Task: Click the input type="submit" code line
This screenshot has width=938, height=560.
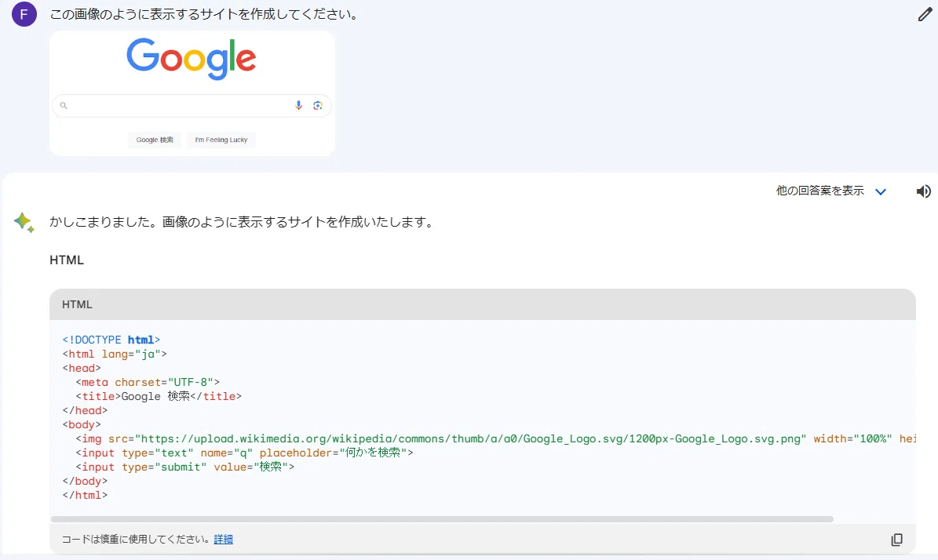Action: point(184,467)
